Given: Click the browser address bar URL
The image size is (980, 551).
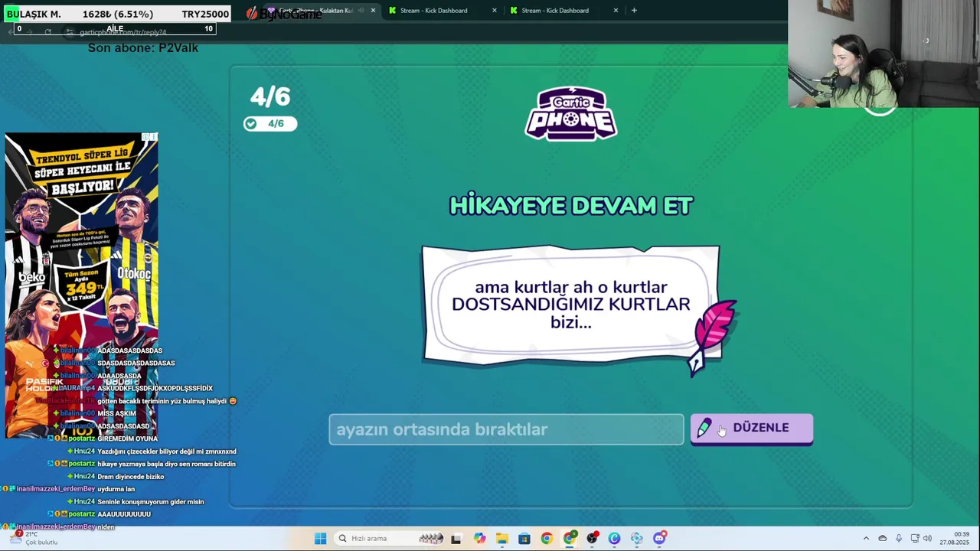Looking at the screenshot, I should click(122, 32).
